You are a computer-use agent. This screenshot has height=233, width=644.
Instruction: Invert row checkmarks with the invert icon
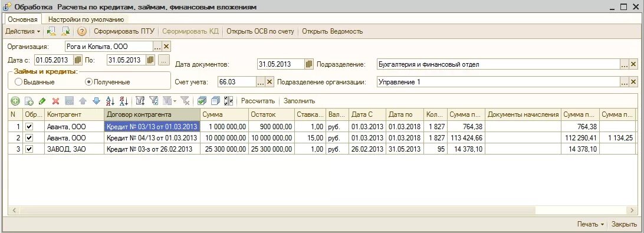pos(229,101)
